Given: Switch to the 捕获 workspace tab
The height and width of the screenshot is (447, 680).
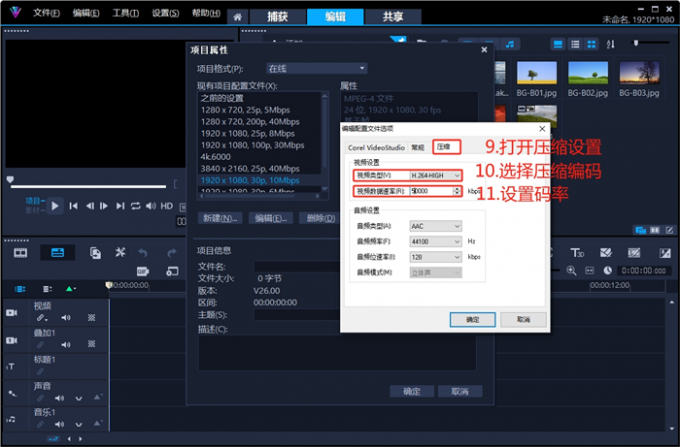Looking at the screenshot, I should point(278,16).
